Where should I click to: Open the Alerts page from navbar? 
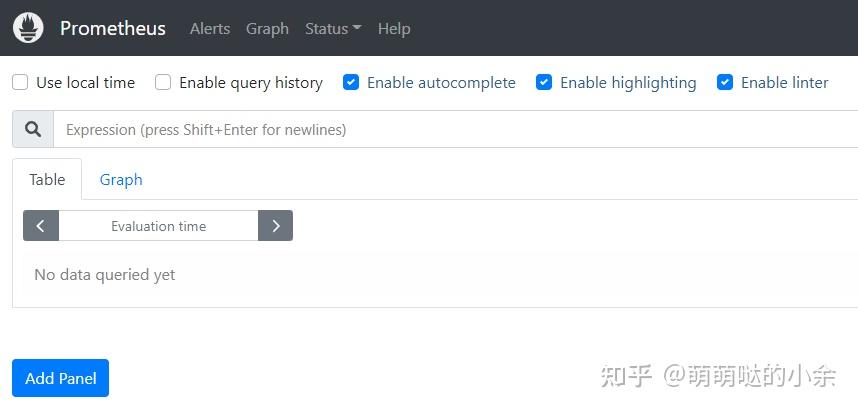coord(210,28)
